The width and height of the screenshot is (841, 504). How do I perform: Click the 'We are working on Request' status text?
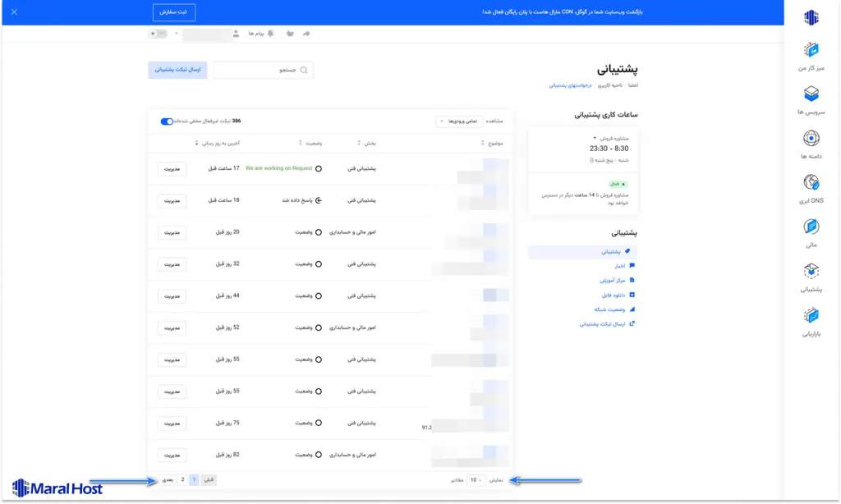tap(279, 168)
